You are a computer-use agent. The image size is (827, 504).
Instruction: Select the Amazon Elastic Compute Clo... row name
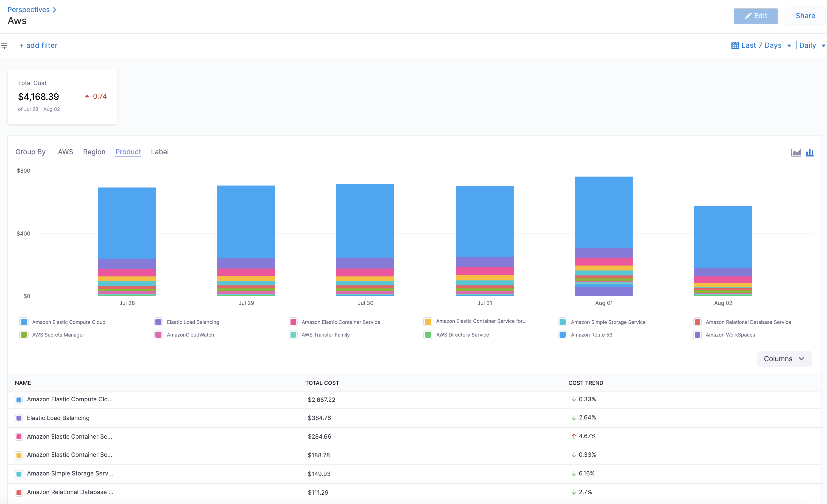pyautogui.click(x=69, y=399)
